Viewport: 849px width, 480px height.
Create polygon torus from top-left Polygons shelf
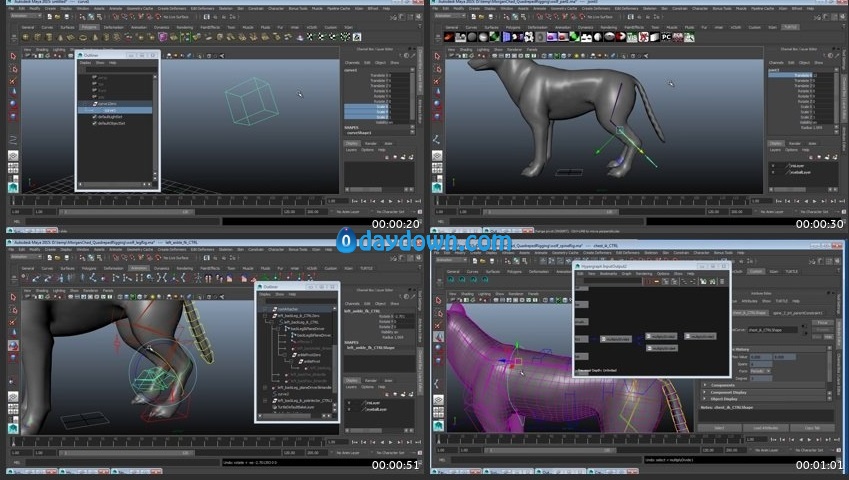83,37
